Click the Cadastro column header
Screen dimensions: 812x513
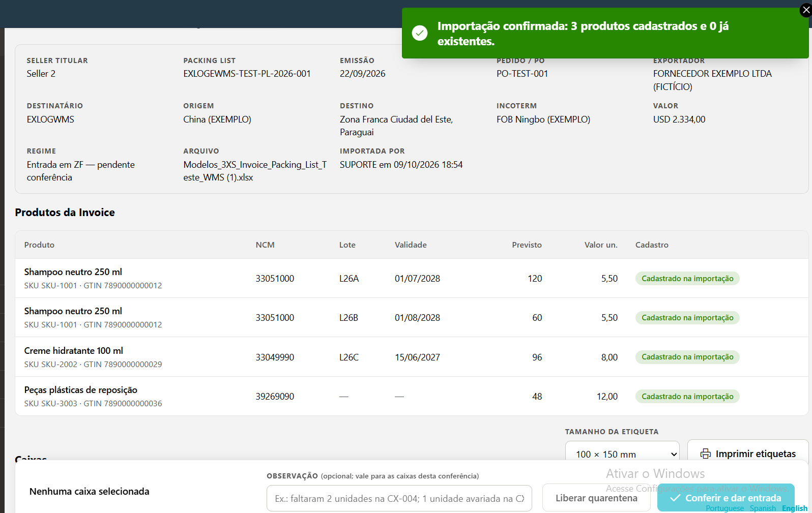pos(652,245)
